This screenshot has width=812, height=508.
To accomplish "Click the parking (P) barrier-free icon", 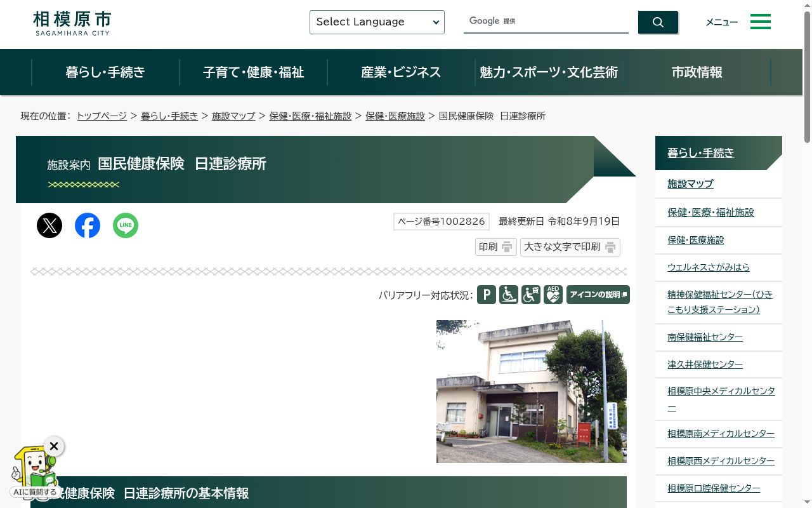I will coord(487,295).
